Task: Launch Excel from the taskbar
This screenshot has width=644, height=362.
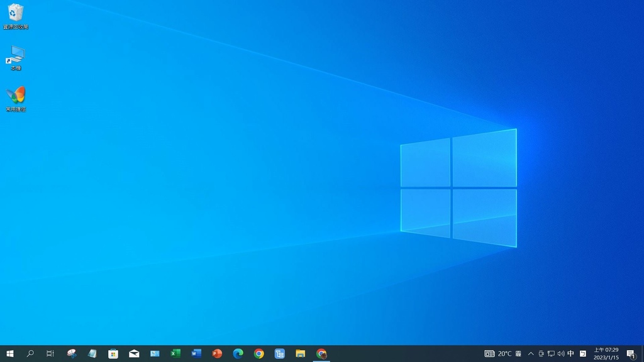Action: [175, 353]
